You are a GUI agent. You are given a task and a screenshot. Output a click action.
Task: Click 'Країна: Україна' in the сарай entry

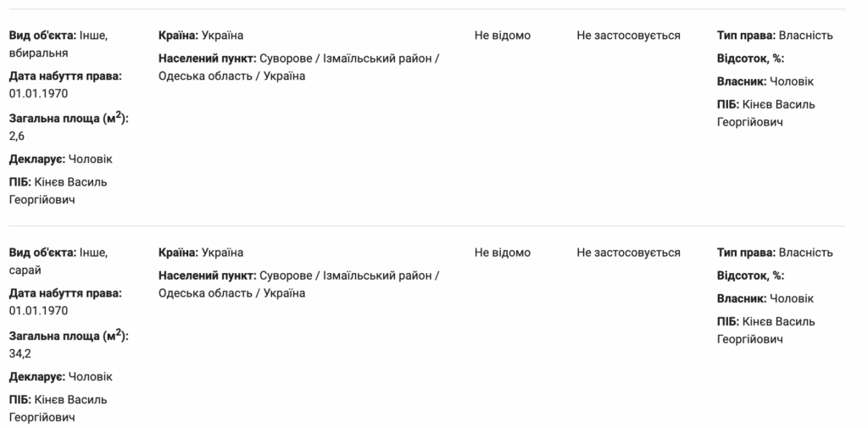(x=201, y=253)
